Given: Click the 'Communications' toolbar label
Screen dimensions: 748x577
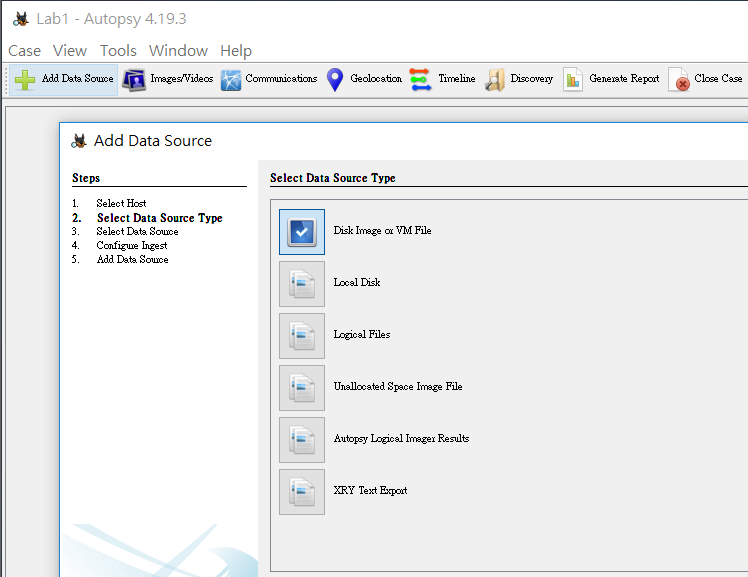Looking at the screenshot, I should coord(281,78).
